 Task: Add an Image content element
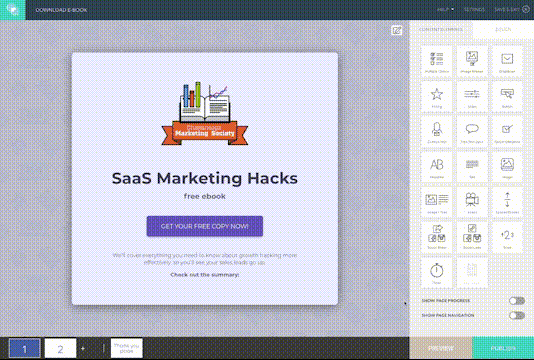(507, 167)
